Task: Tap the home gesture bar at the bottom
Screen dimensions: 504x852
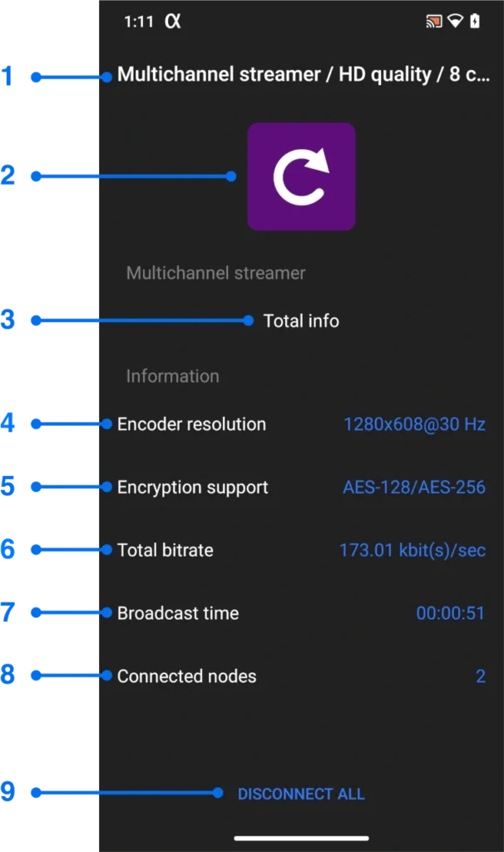Action: [301, 838]
